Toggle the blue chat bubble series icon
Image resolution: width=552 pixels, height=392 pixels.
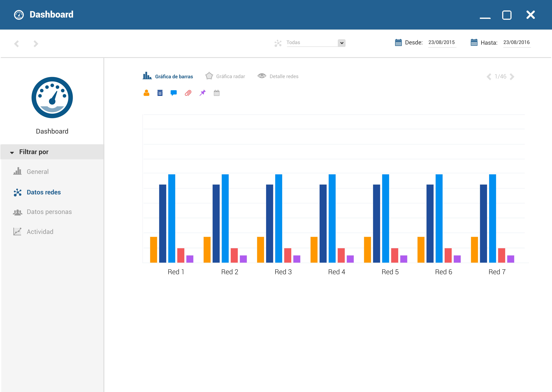click(174, 93)
